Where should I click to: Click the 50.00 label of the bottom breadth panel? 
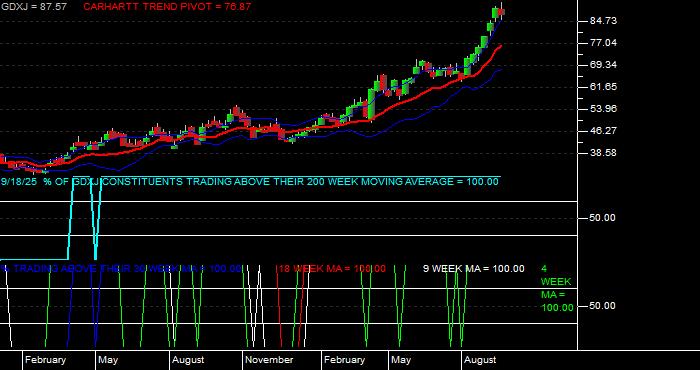click(603, 306)
